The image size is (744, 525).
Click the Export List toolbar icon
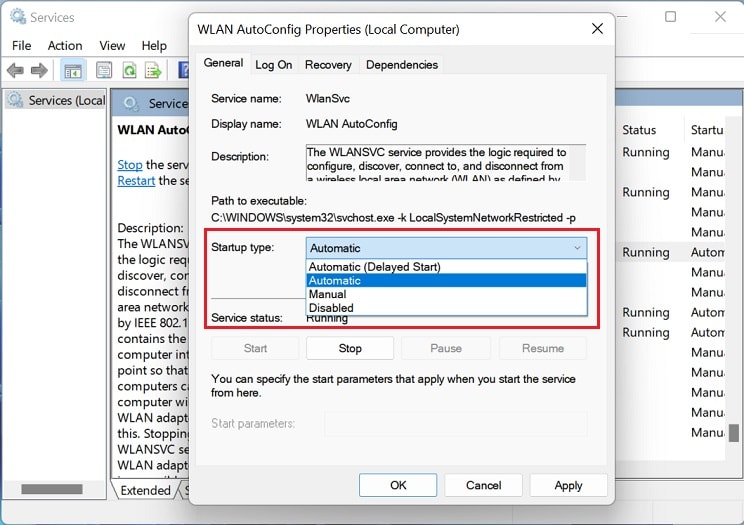point(153,71)
